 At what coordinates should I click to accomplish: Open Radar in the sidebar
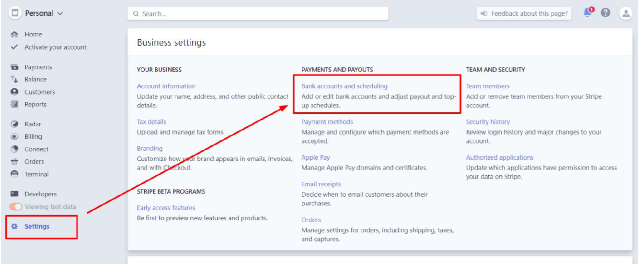point(33,124)
